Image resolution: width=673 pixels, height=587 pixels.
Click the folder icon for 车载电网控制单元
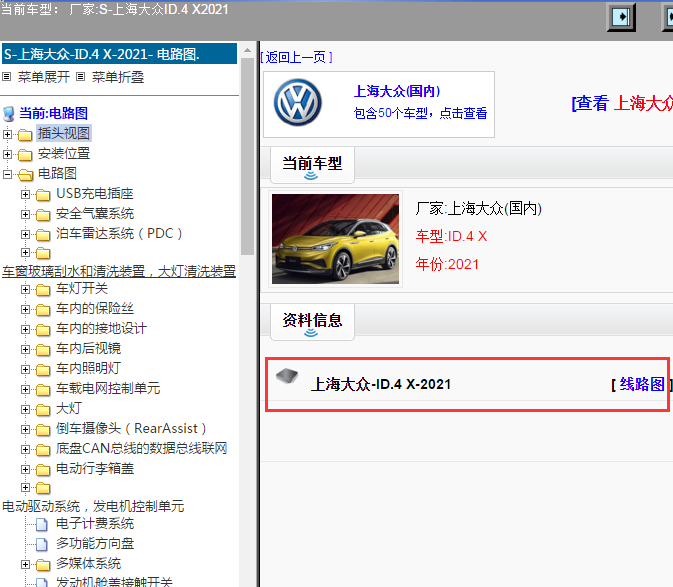pyautogui.click(x=43, y=389)
